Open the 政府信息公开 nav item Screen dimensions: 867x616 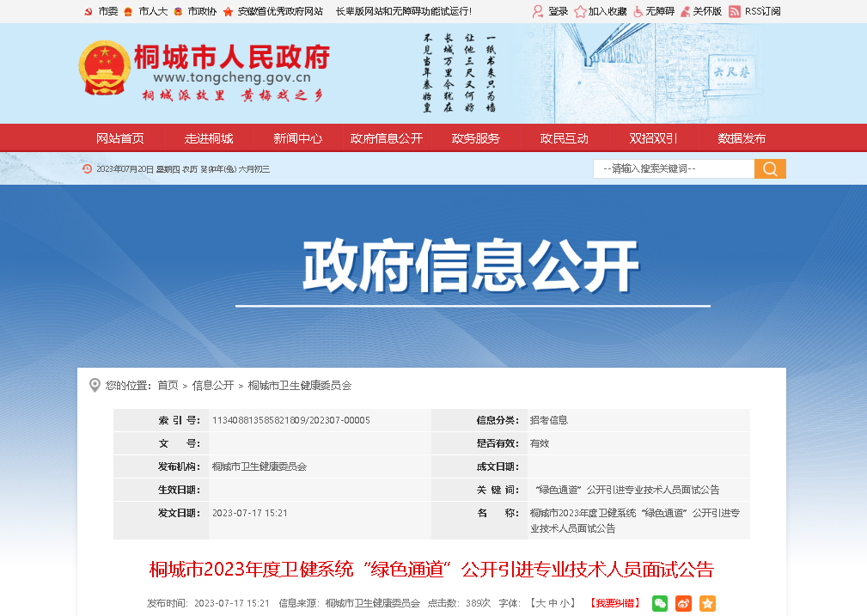tap(387, 138)
